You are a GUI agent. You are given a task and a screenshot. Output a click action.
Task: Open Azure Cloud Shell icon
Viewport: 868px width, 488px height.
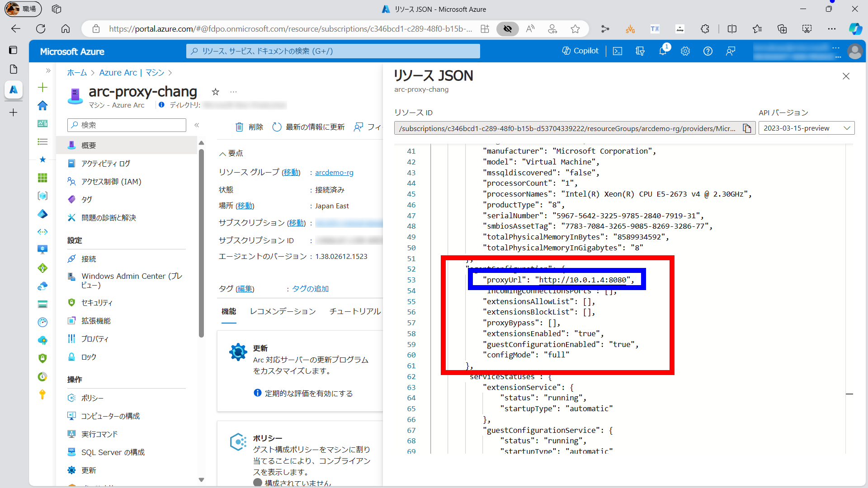pyautogui.click(x=618, y=52)
